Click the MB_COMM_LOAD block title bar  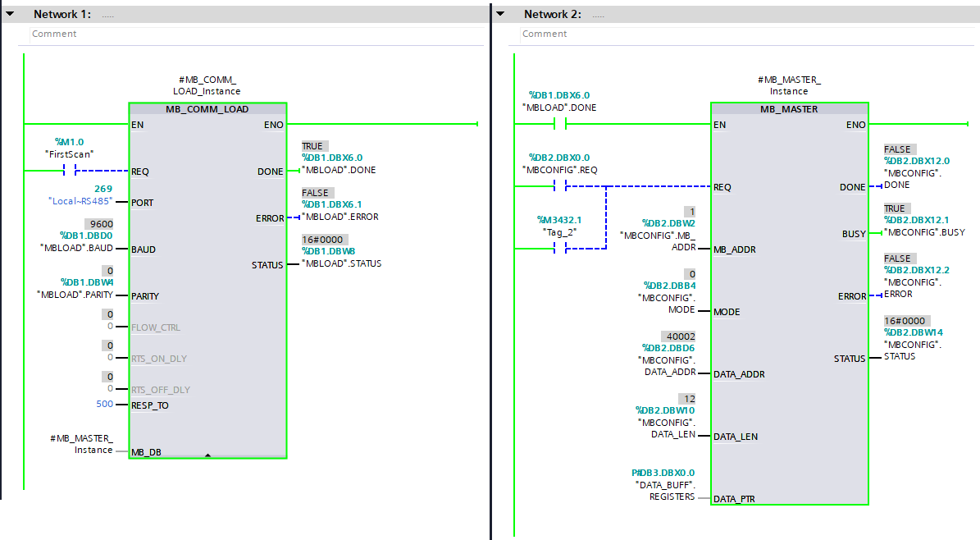pyautogui.click(x=207, y=109)
